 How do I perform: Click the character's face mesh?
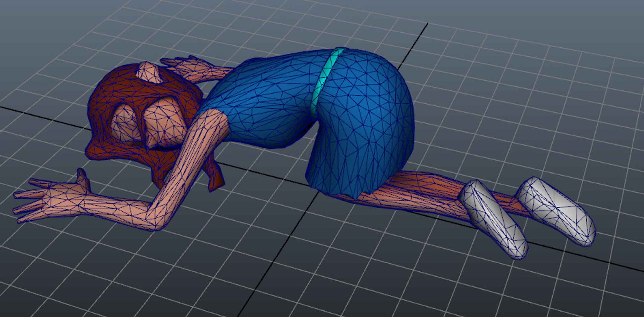coord(164,124)
